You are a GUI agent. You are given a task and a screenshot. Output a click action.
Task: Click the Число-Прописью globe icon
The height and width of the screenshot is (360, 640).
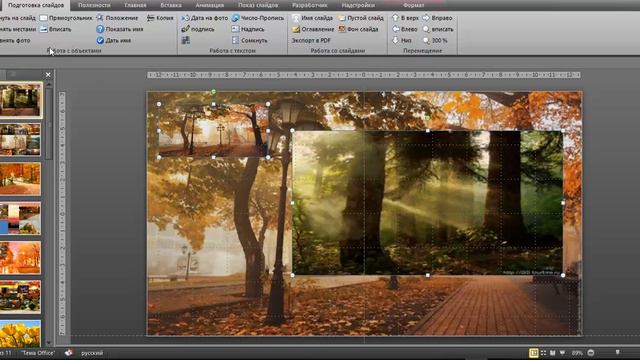coord(236,18)
